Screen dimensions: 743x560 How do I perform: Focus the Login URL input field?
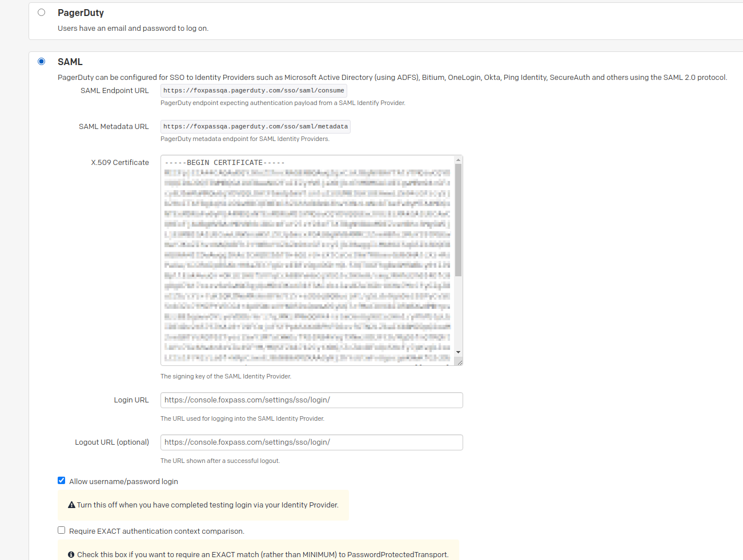pyautogui.click(x=311, y=400)
